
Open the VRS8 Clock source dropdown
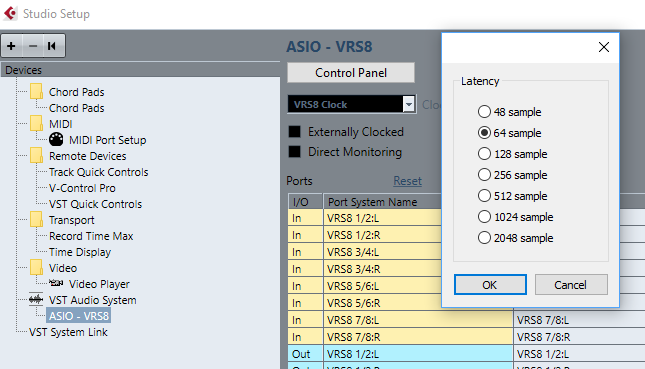pos(408,104)
